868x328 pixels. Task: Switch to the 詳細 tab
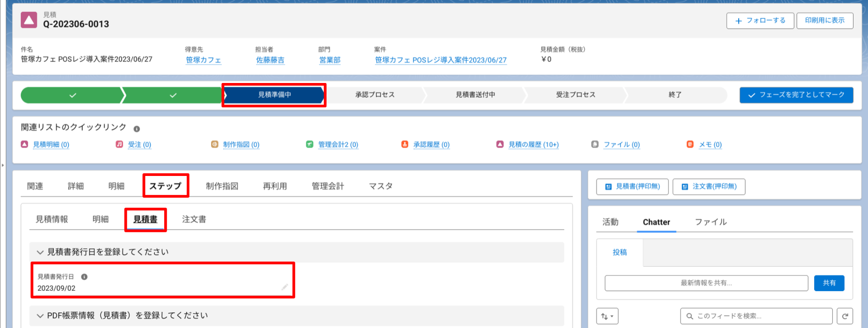coord(76,186)
